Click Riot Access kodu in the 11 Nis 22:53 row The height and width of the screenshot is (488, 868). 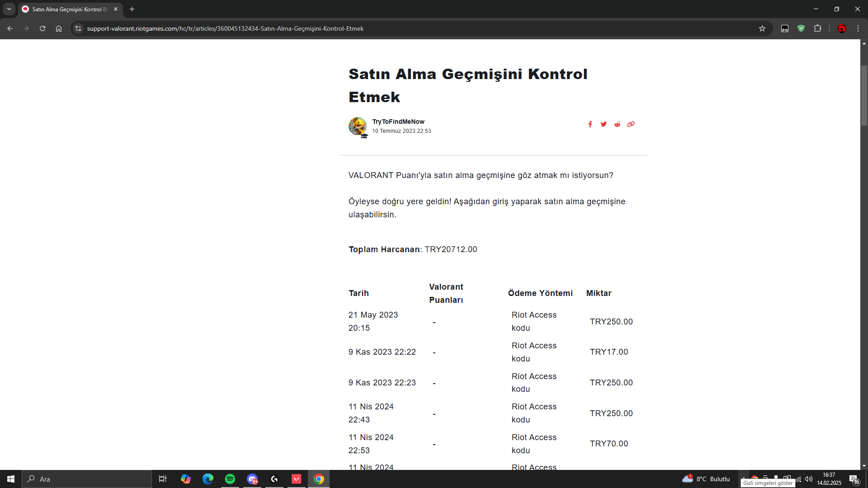click(x=534, y=444)
